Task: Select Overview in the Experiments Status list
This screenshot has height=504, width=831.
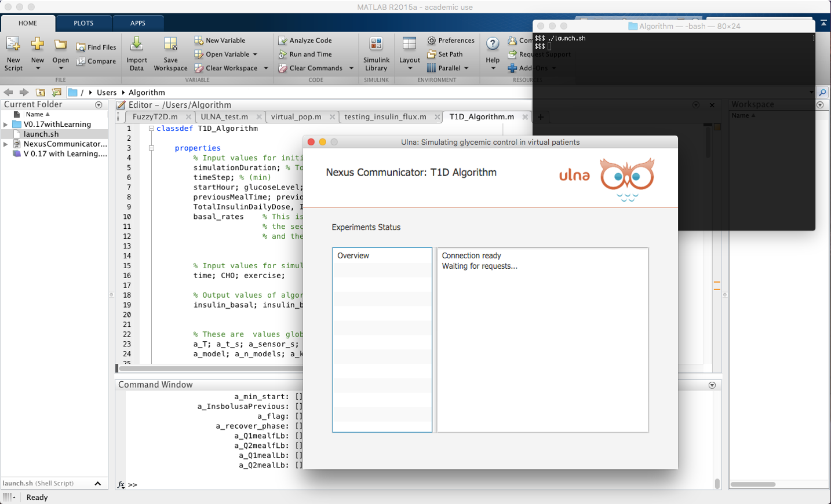Action: coord(353,255)
